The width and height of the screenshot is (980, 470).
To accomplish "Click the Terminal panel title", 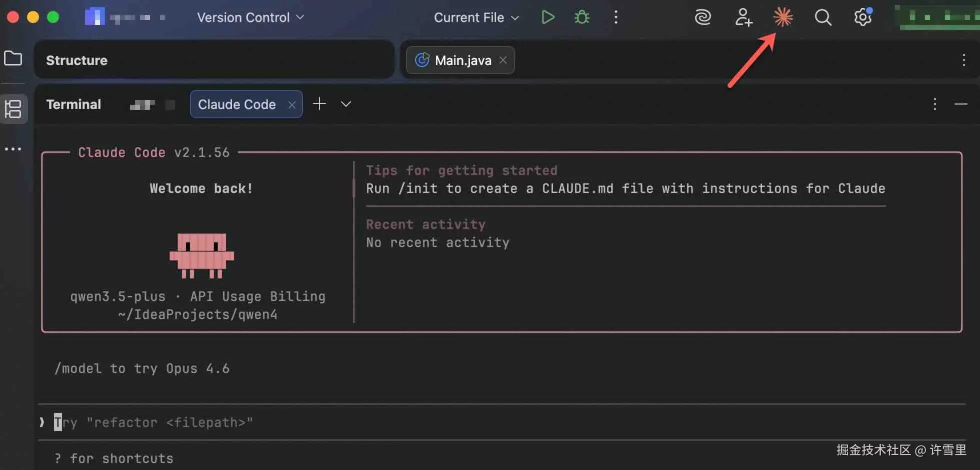I will tap(73, 104).
